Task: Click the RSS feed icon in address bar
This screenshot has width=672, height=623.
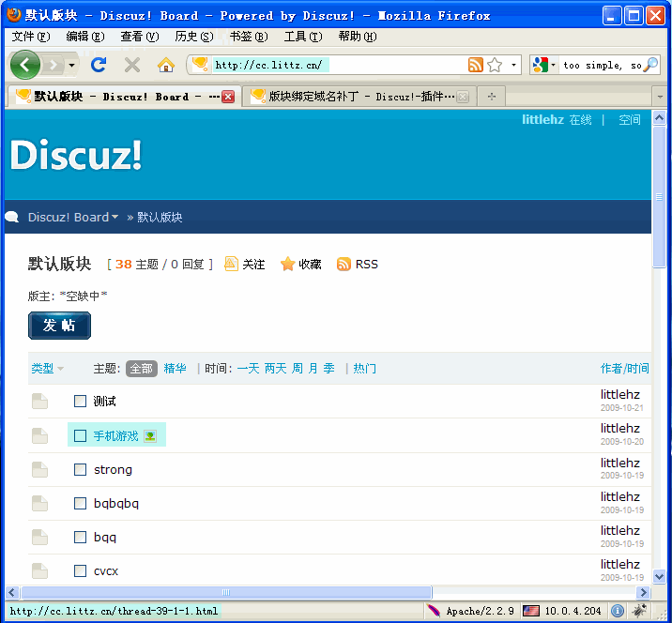Action: (475, 65)
